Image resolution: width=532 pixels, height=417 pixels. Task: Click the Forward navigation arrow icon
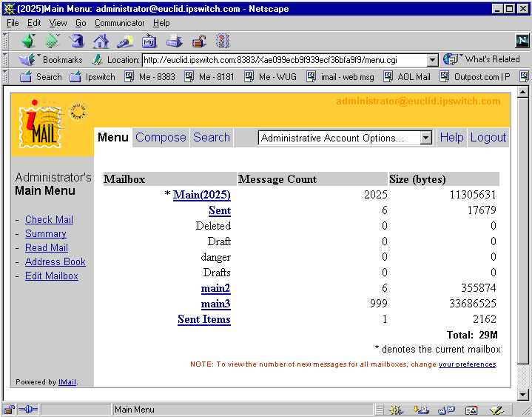click(x=53, y=41)
